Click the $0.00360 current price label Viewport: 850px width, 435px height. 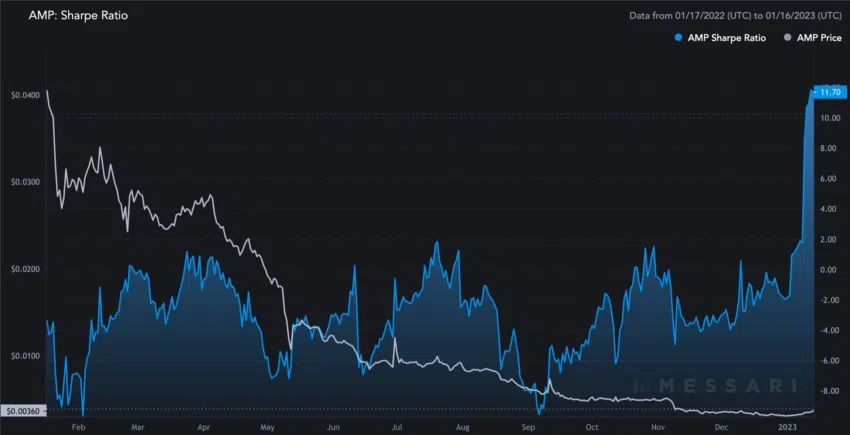[x=23, y=412]
